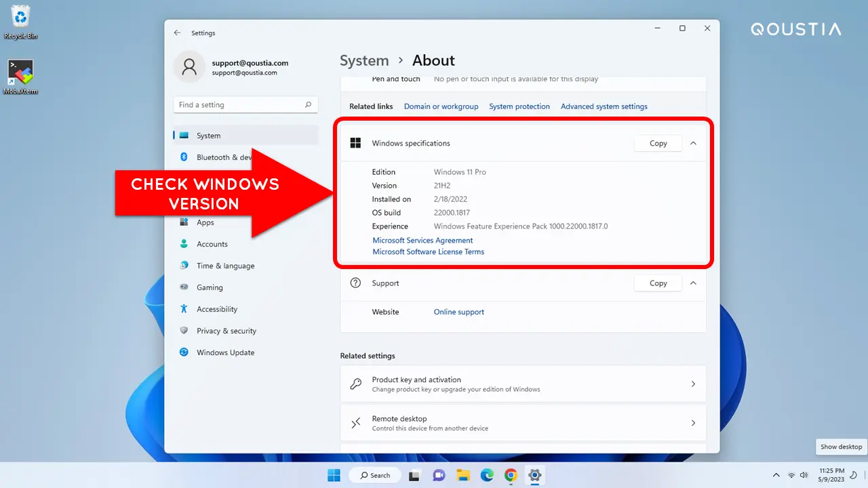Open Gaming settings
The image size is (868, 488).
pos(245,287)
